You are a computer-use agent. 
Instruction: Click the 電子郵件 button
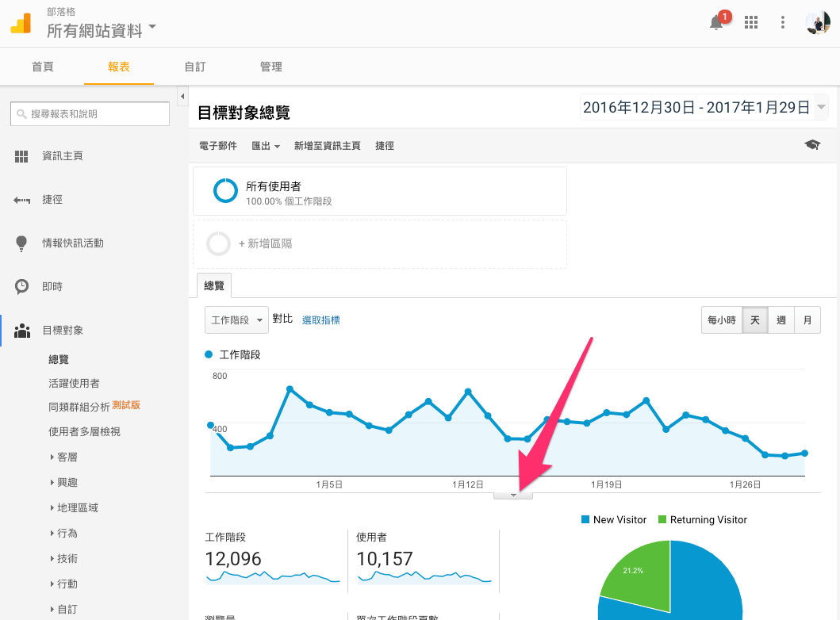coord(217,146)
